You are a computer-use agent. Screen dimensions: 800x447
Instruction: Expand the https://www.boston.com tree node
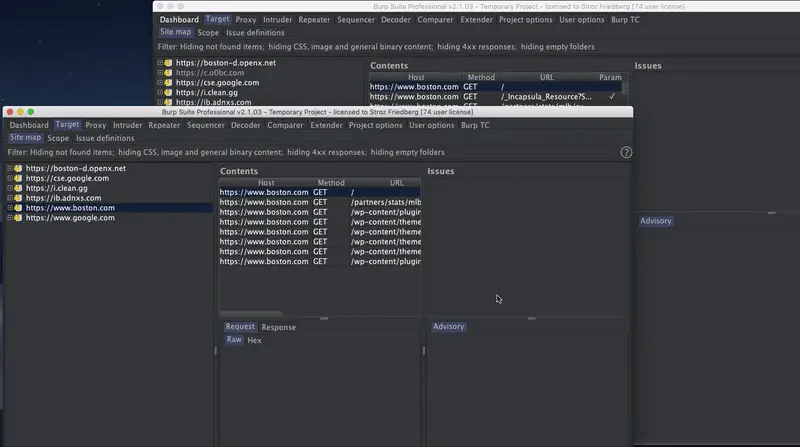(9, 208)
